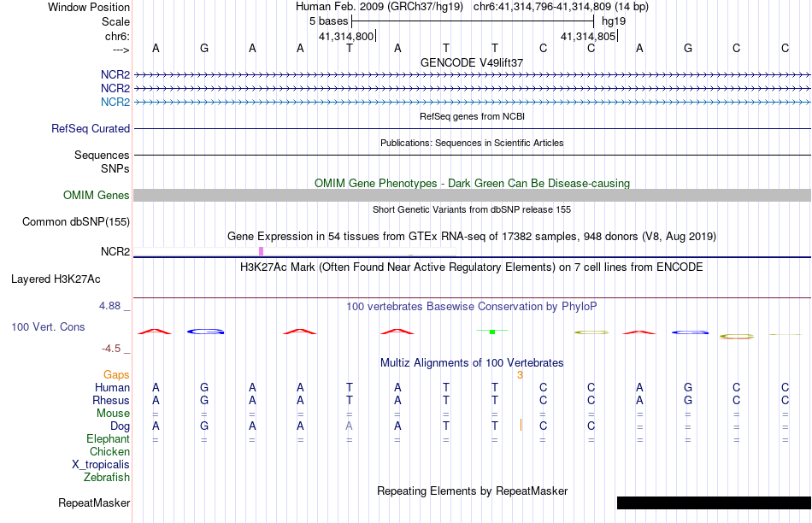Click the GENCODE V49lift37 track title
This screenshot has width=812, height=523.
[x=472, y=62]
